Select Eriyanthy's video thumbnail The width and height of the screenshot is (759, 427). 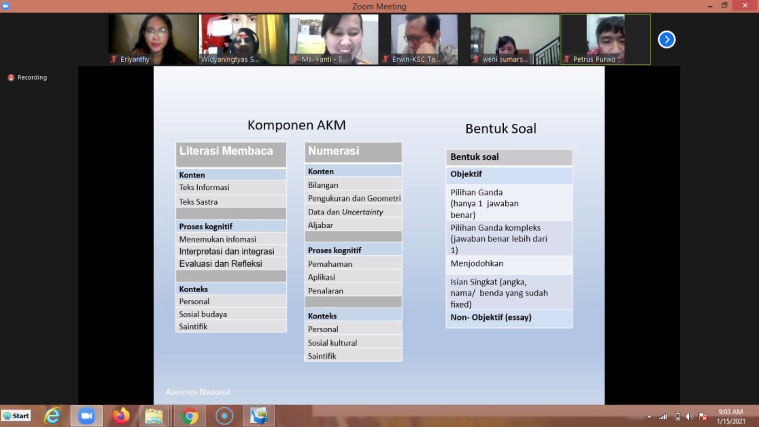click(152, 40)
